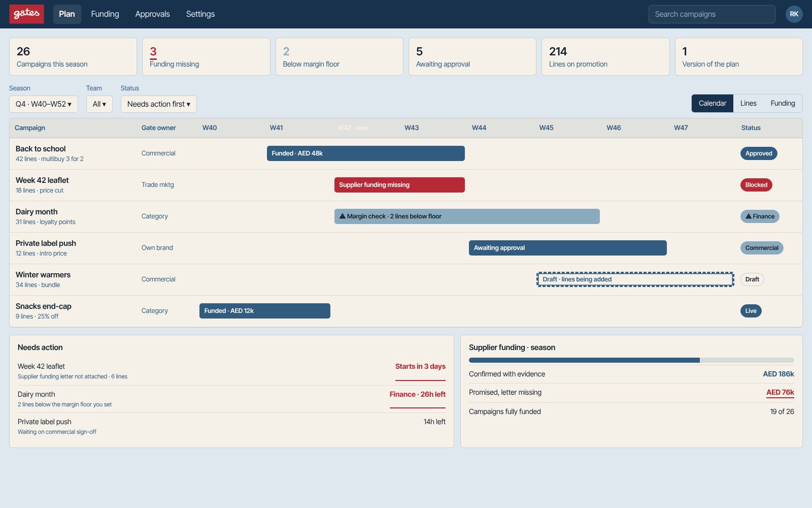Click the Awaiting approval timeline bar

(568, 248)
